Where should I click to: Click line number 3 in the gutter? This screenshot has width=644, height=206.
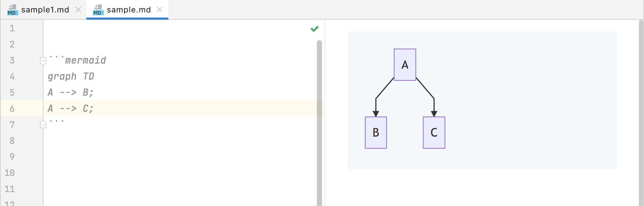tap(12, 60)
